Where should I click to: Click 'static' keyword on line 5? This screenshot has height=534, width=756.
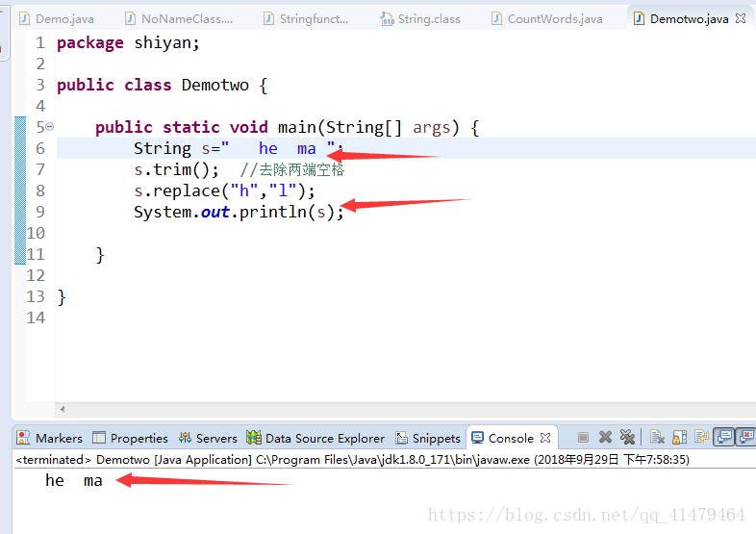pos(191,127)
